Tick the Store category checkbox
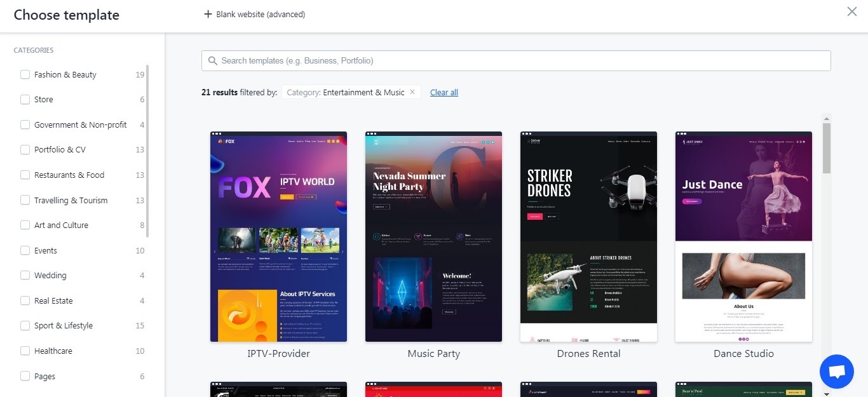Image resolution: width=868 pixels, height=397 pixels. tap(25, 100)
